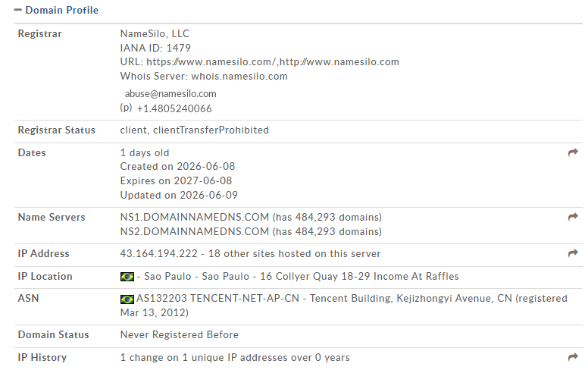The image size is (588, 370).
Task: Click the clientTransferProhibited status text
Action: (211, 130)
